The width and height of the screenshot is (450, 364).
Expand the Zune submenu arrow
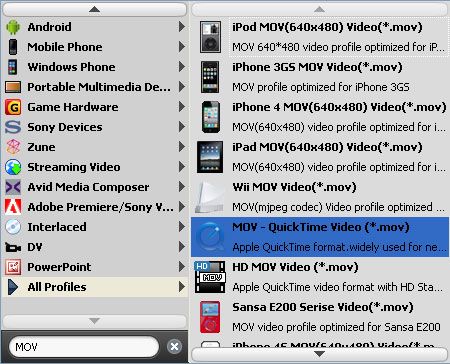click(x=182, y=147)
